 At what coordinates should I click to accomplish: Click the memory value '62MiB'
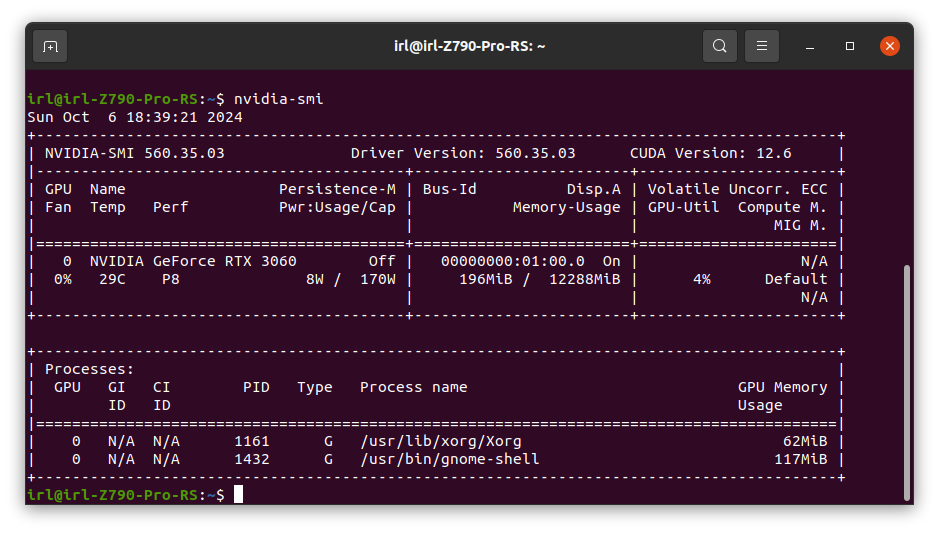[805, 441]
